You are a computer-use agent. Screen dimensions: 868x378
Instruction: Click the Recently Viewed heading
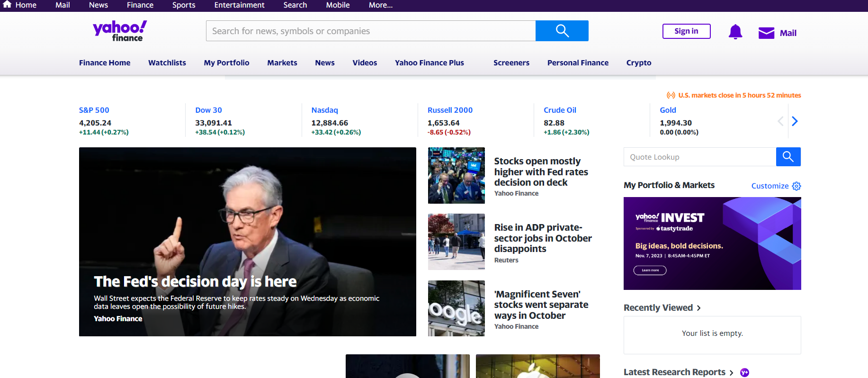click(x=658, y=308)
